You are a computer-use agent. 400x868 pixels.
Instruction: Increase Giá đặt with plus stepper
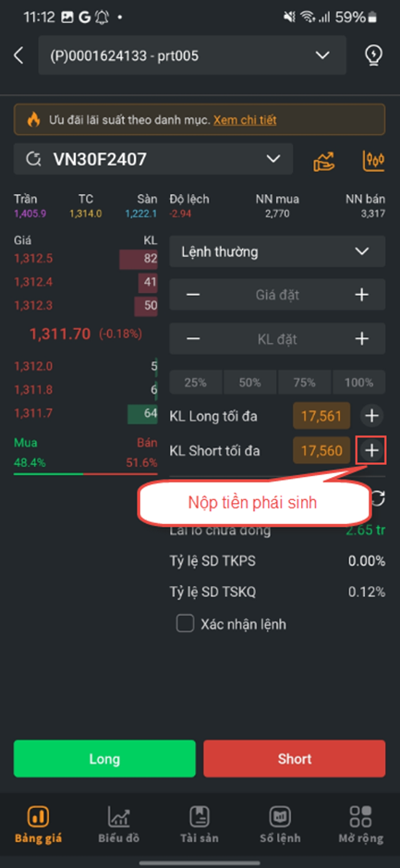(361, 295)
